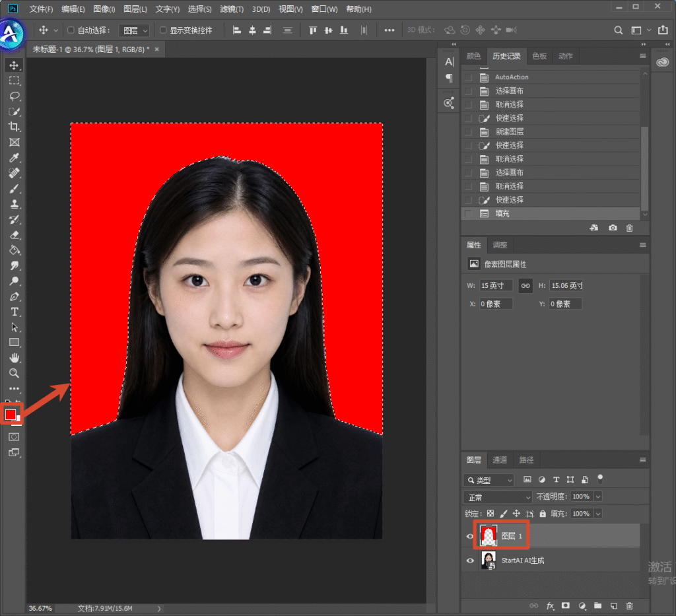The height and width of the screenshot is (616, 676).
Task: Select the Quick Selection tool
Action: (x=15, y=112)
